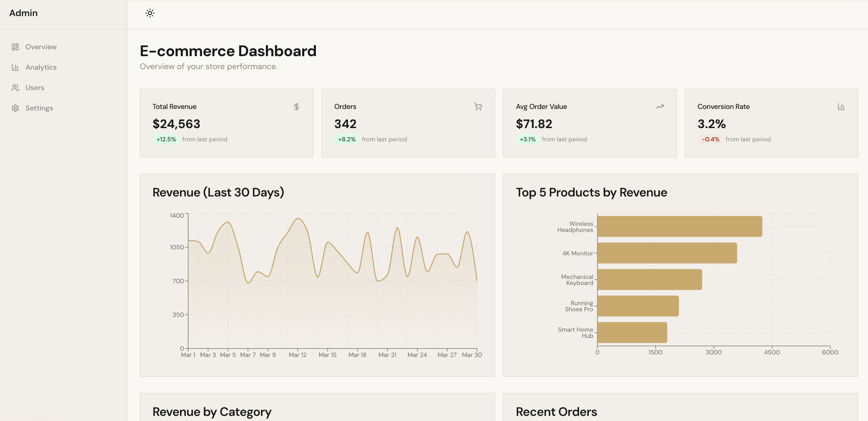Click the Conversion Rate card label
Viewport: 868px width, 421px height.
coord(723,107)
